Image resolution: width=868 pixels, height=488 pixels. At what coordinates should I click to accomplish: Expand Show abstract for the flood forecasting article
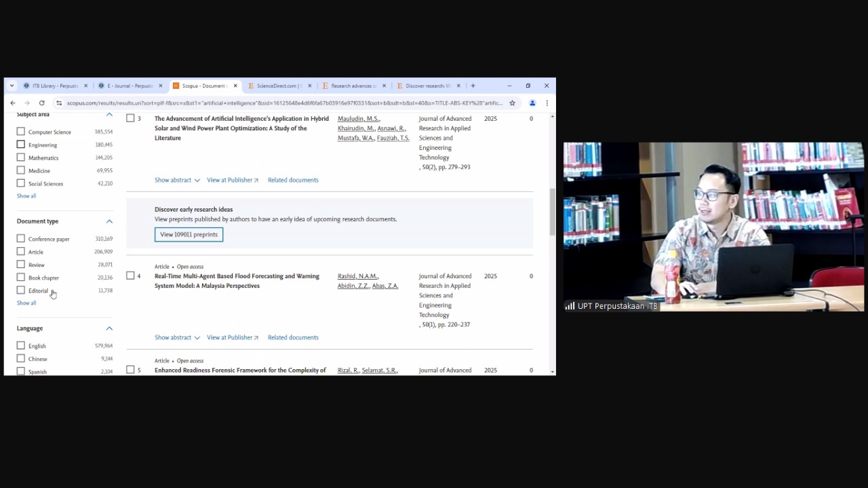[176, 337]
